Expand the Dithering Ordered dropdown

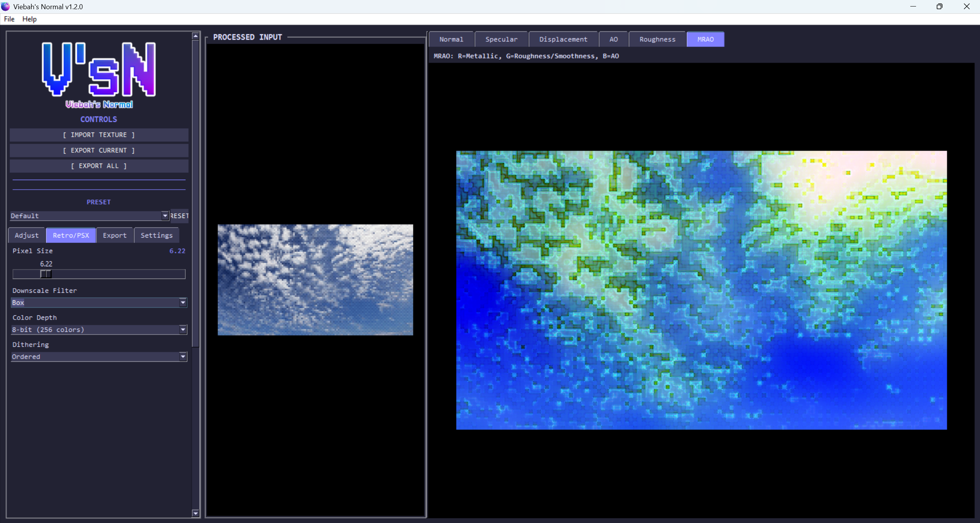point(183,357)
